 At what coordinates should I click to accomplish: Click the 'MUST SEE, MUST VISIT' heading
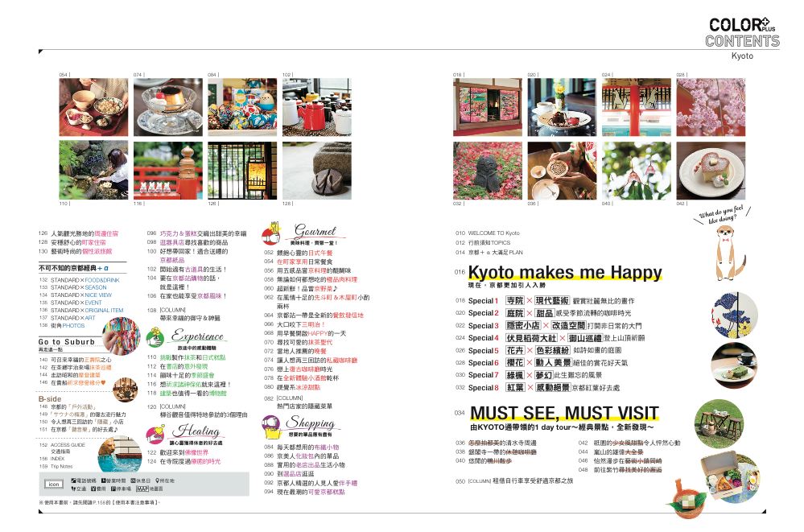(x=564, y=413)
